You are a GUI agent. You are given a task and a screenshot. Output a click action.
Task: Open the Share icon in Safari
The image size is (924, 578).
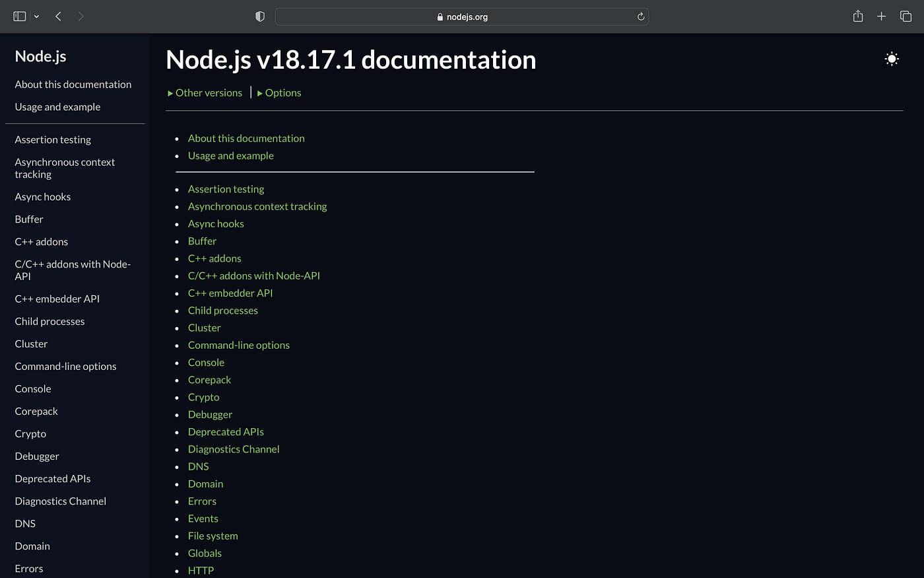click(x=858, y=16)
